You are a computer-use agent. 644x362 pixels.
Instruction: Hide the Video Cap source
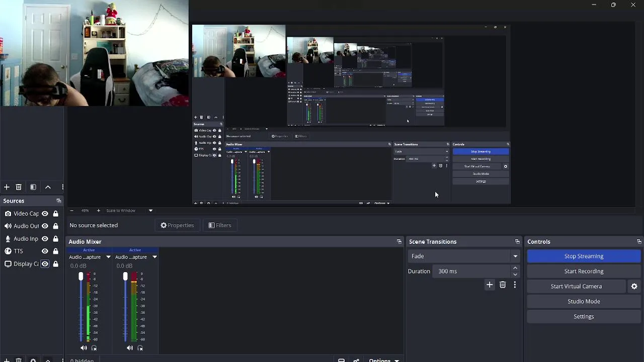point(45,214)
